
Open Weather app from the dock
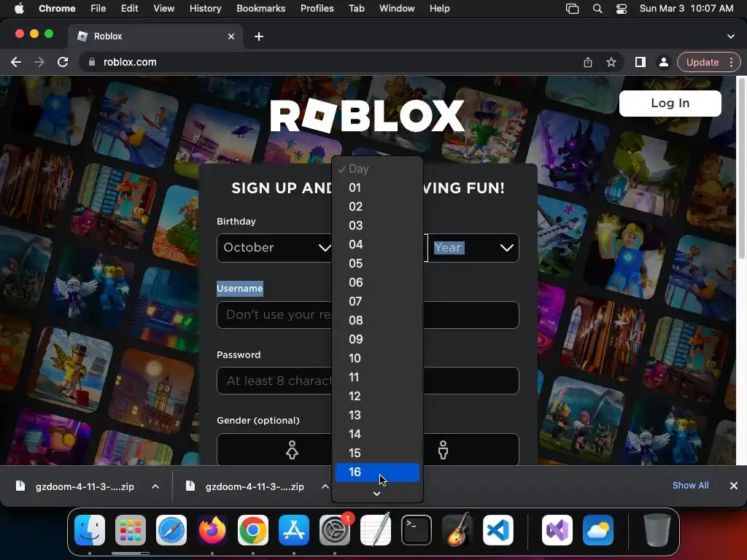coord(598,530)
